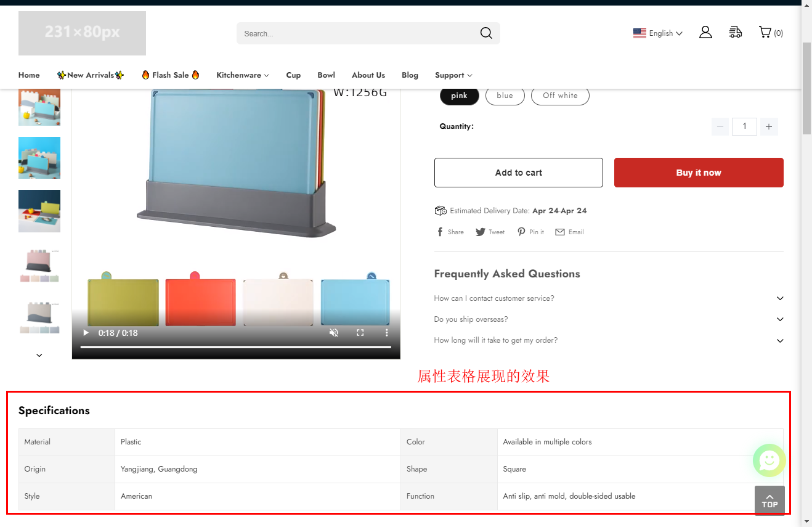
Task: Decrease quantity with minus button
Action: (720, 126)
